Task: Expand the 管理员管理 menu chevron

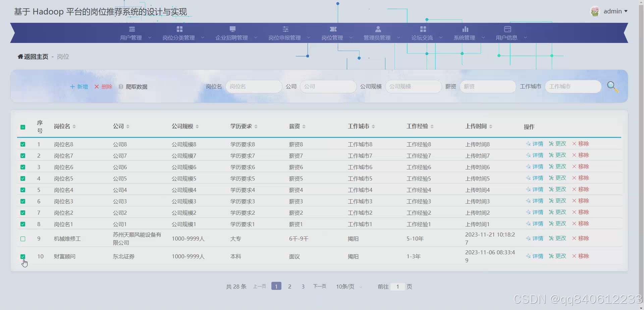Action: click(398, 38)
